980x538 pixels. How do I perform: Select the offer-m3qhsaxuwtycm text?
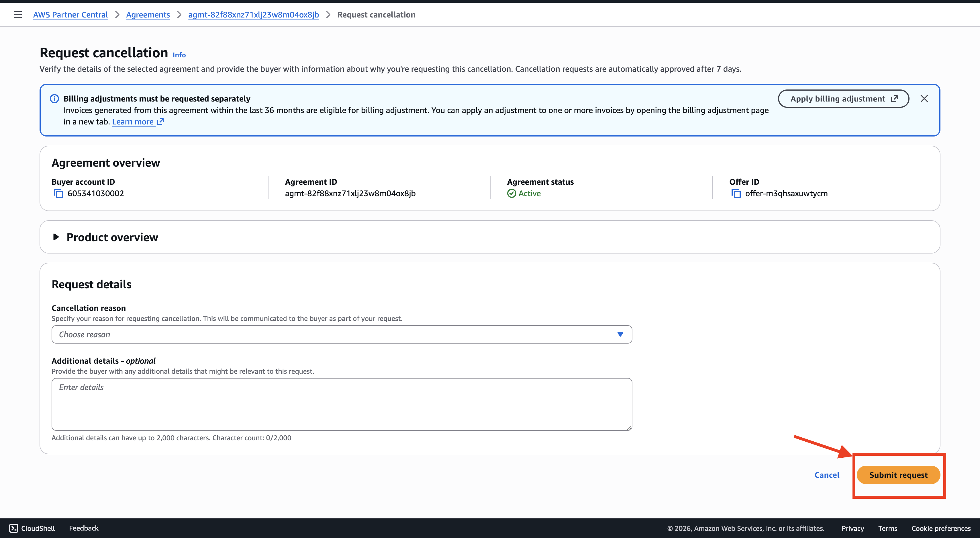(x=786, y=193)
